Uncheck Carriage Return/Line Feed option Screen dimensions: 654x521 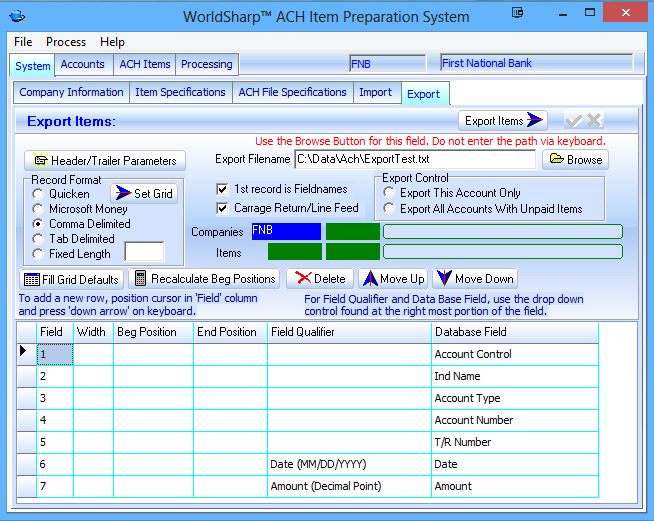[223, 209]
